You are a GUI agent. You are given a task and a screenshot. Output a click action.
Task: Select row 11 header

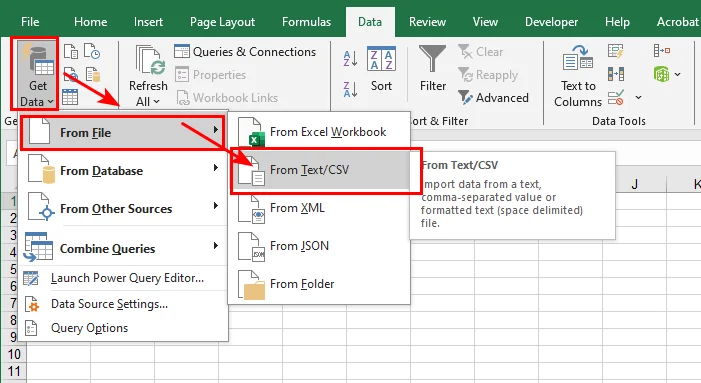tap(13, 371)
